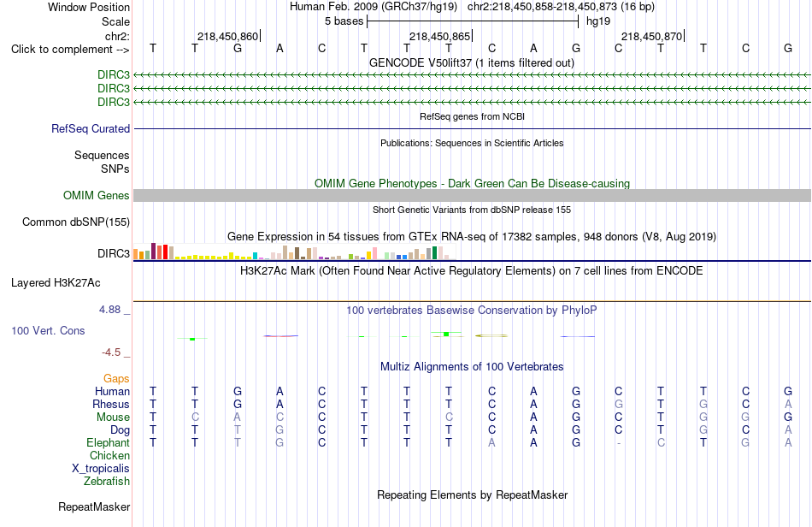Click 'RefSeq genes from NCBI' title

(472, 116)
